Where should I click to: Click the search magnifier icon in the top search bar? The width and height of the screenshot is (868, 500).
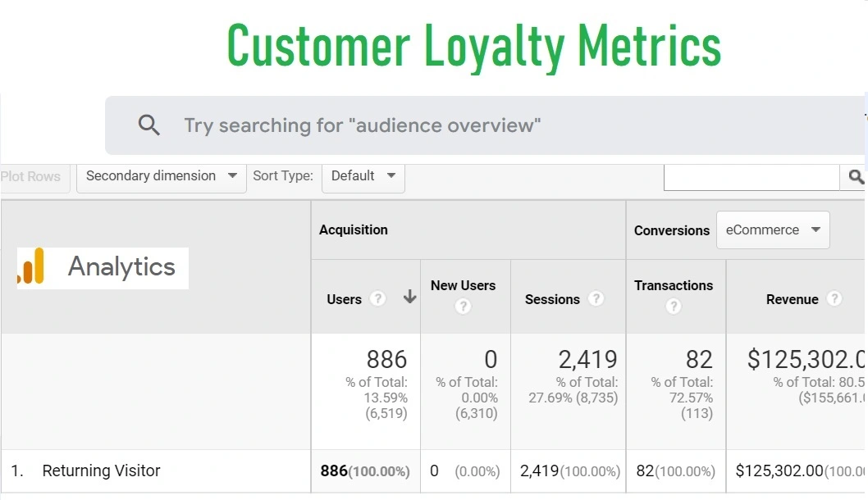[x=149, y=125]
